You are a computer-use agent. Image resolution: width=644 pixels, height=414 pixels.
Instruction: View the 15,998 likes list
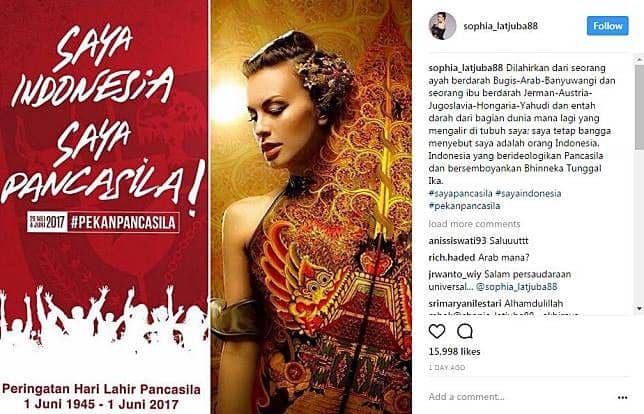[454, 352]
